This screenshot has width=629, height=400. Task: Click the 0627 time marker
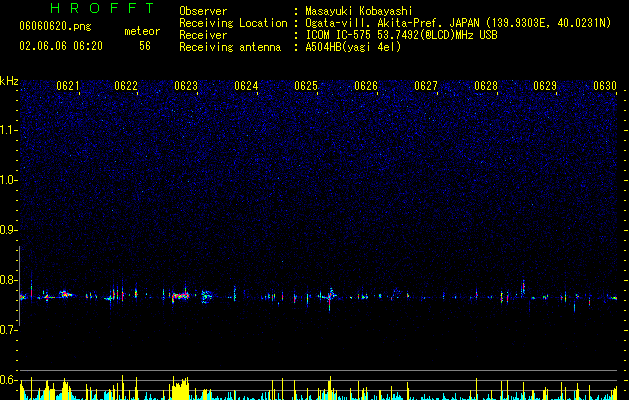[426, 86]
